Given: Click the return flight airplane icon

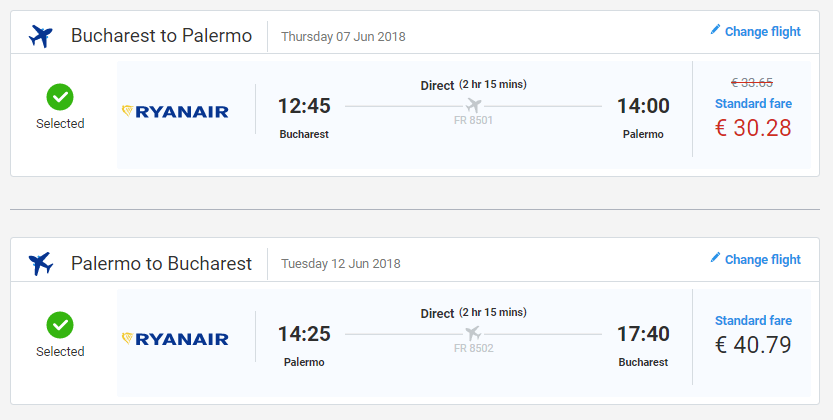Looking at the screenshot, I should [41, 264].
